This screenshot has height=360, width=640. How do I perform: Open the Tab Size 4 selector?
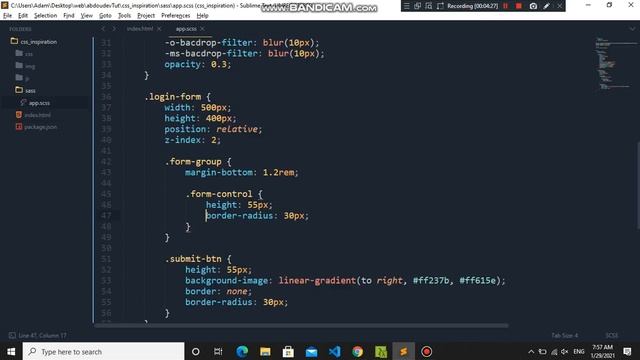click(564, 336)
